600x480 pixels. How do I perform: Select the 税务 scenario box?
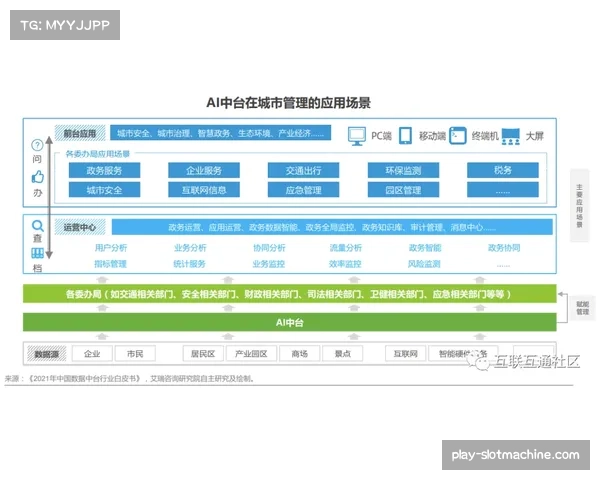[x=503, y=170]
